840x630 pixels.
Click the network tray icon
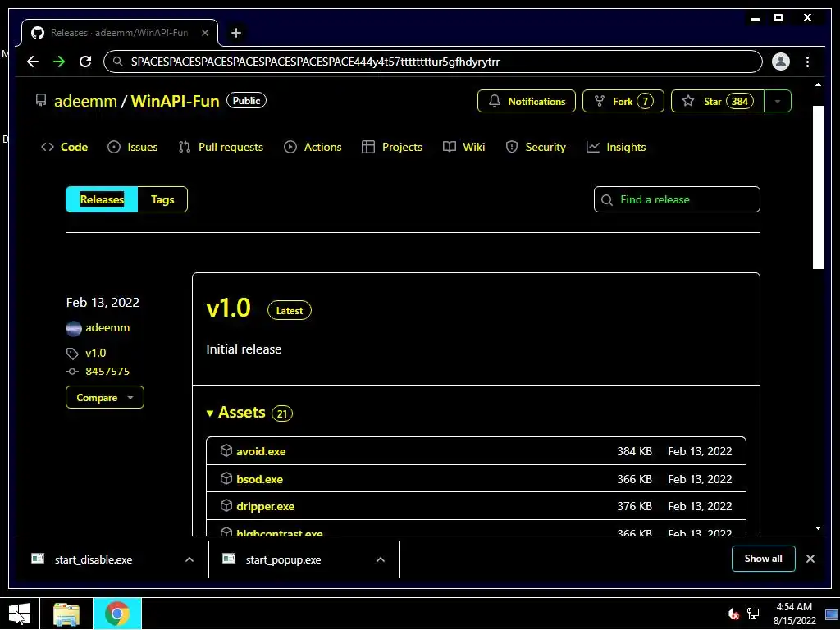[753, 614]
